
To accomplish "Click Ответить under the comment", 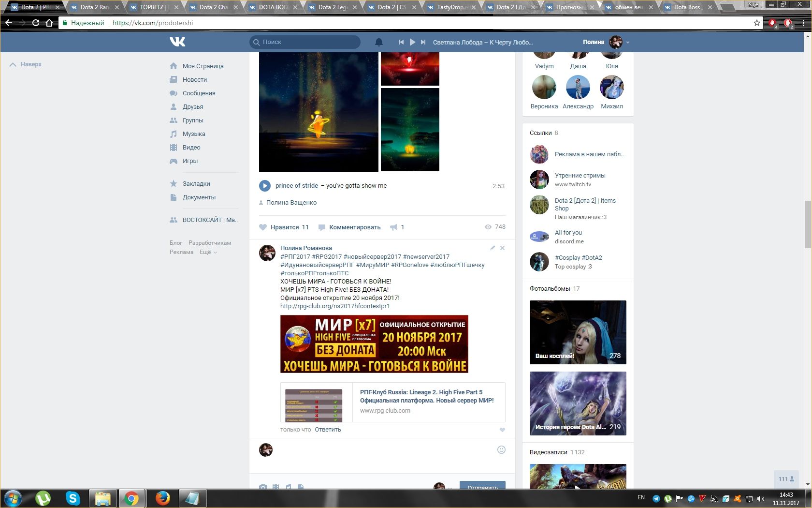I will [328, 429].
